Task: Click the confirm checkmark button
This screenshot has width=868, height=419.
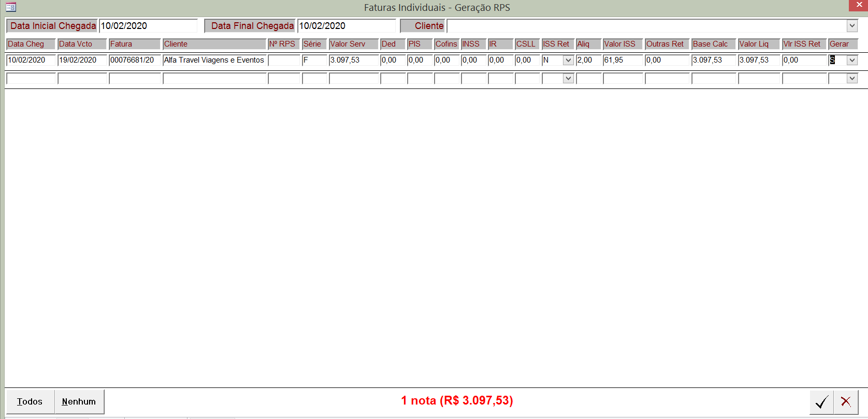Action: pos(821,402)
